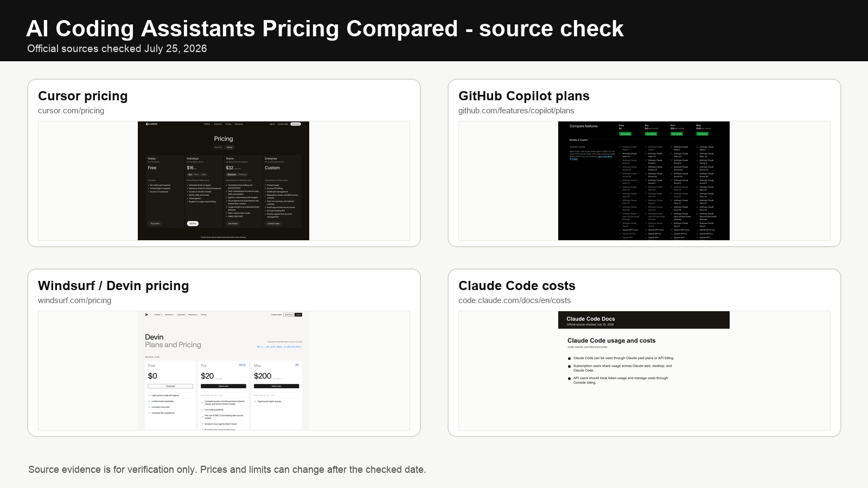The image size is (868, 488).
Task: Click 'Models in Copilot' label in Copilot thumbnail
Action: (x=578, y=140)
